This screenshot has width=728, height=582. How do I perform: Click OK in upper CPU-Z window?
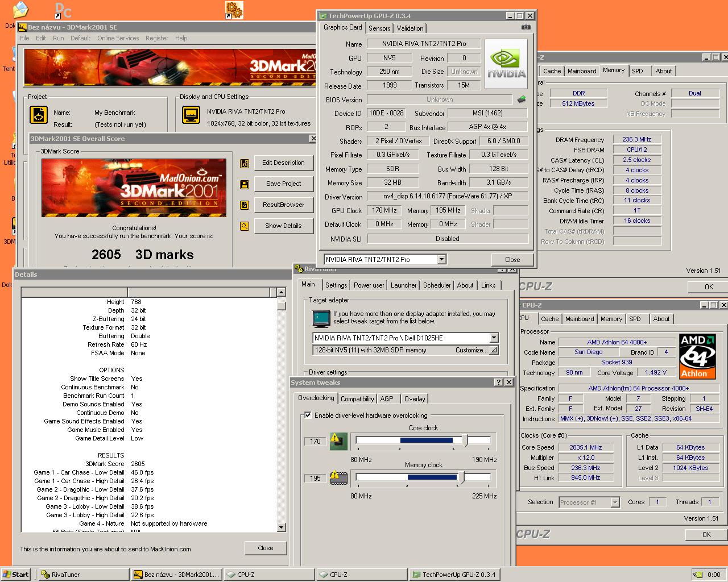coord(708,287)
